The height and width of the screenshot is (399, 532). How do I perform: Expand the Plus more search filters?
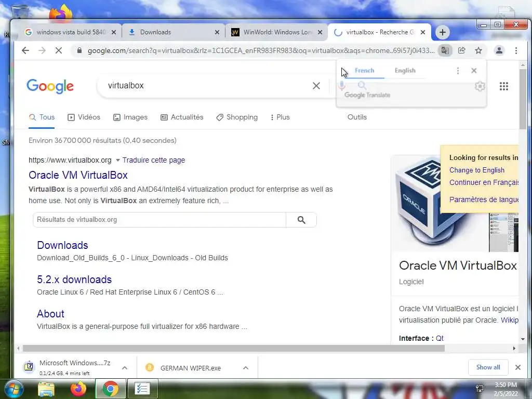[x=280, y=117]
